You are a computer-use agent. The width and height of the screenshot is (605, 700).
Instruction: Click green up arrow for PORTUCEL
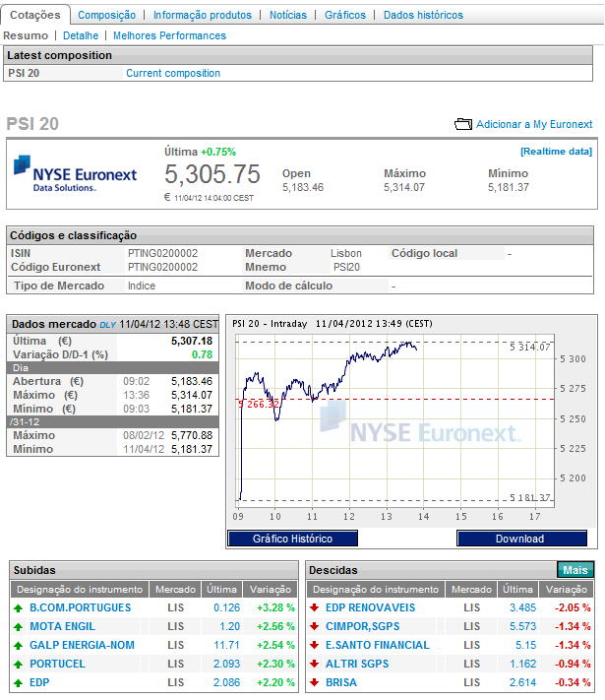click(x=18, y=664)
